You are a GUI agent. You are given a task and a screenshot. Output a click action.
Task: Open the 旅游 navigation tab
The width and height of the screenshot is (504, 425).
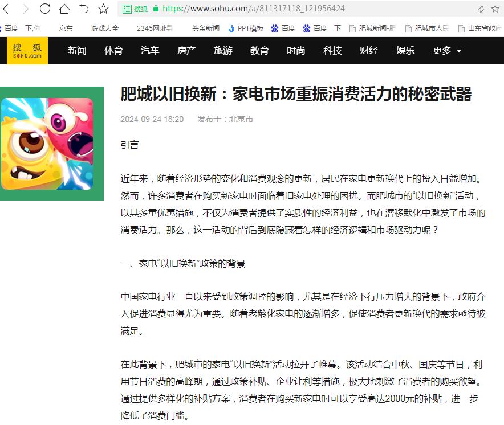pyautogui.click(x=223, y=51)
